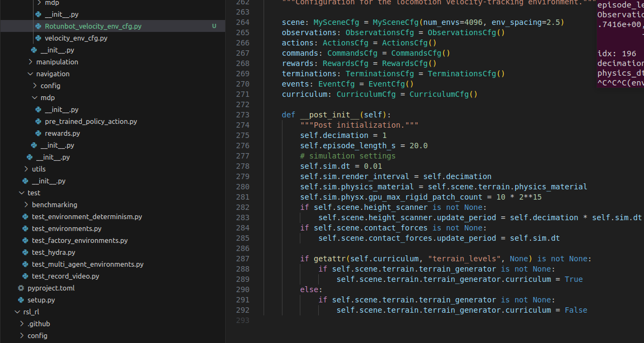This screenshot has height=343, width=644.
Task: Click CurriculumCfg() constructor call
Action: tap(443, 94)
